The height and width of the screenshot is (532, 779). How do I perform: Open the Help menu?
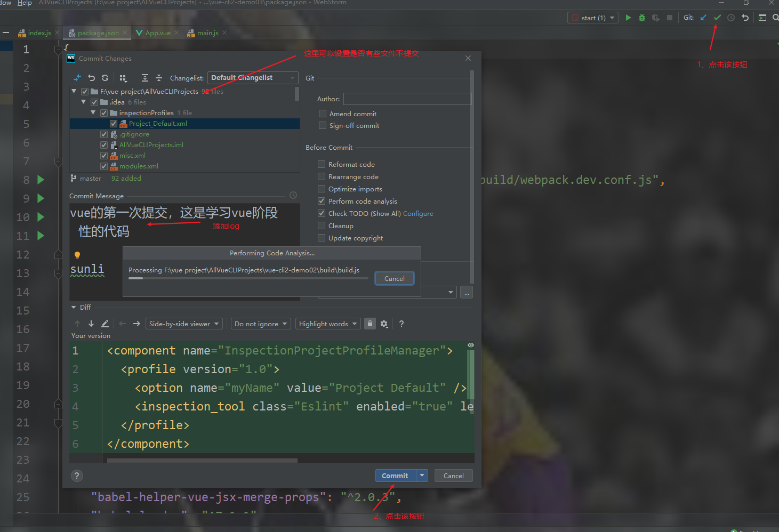tap(25, 3)
